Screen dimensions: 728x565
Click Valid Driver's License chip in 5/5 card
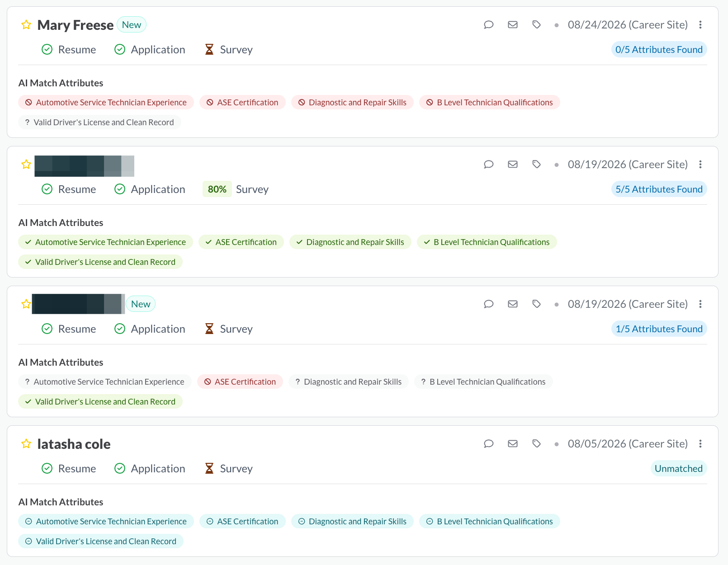pos(100,262)
